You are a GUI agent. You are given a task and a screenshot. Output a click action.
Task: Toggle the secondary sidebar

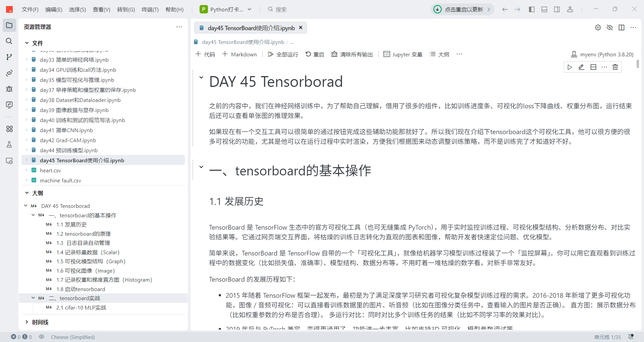click(557, 9)
